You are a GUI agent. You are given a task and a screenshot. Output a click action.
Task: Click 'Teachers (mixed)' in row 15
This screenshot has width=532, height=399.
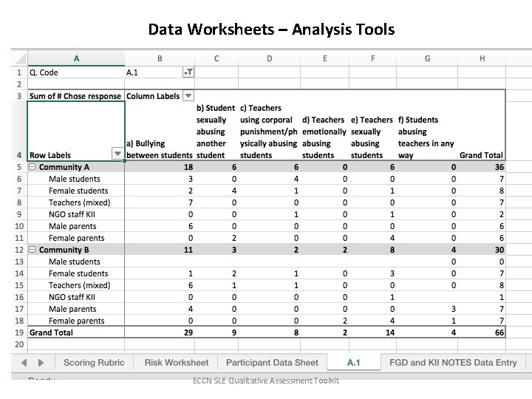coord(79,286)
